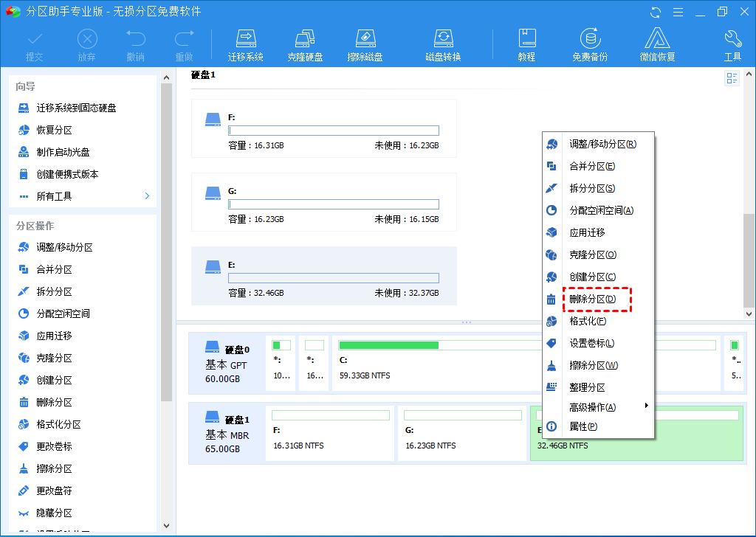Click the 迁移系统 toolbar icon
The width and height of the screenshot is (756, 537).
tap(245, 46)
